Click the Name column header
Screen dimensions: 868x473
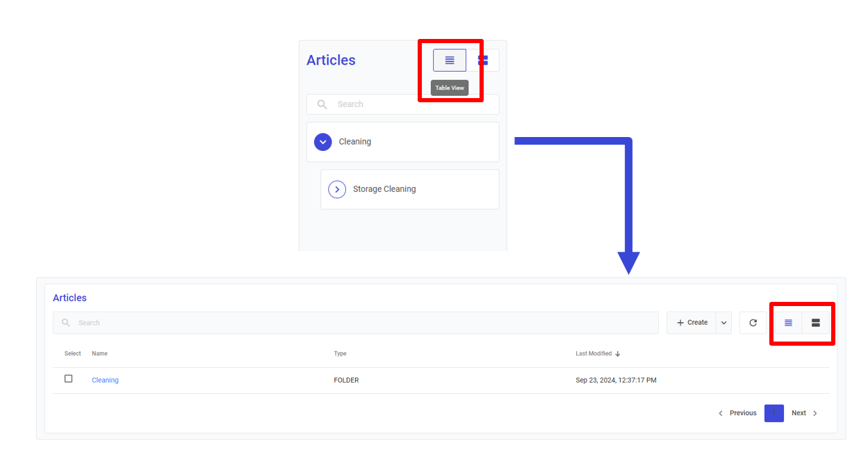tap(99, 353)
